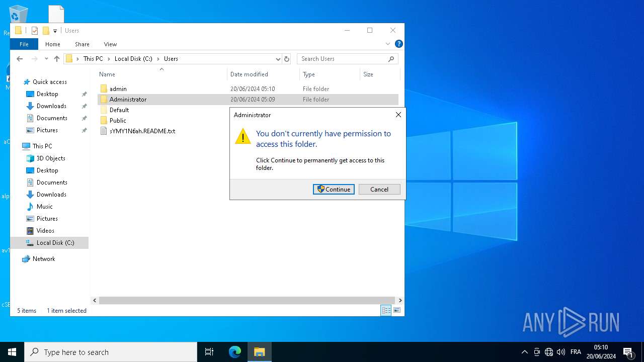Screen dimensions: 644x362
Task: Open Explorer help icon
Action: coord(398,44)
